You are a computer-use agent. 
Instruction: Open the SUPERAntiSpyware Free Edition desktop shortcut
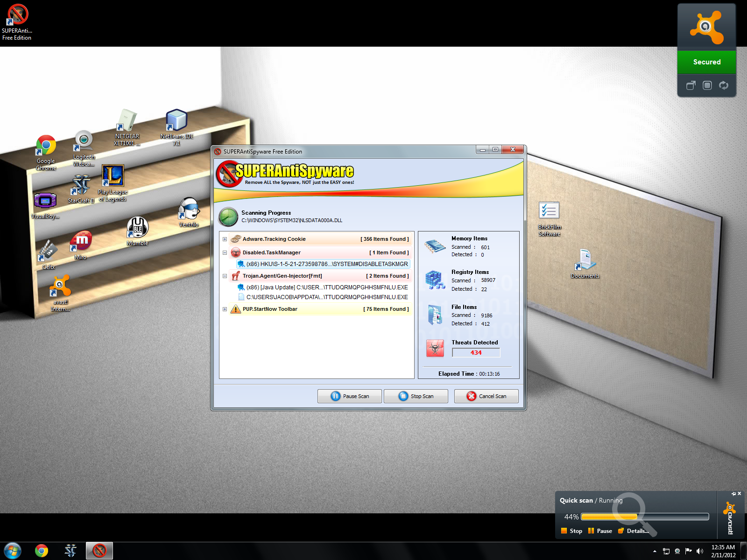point(17,22)
